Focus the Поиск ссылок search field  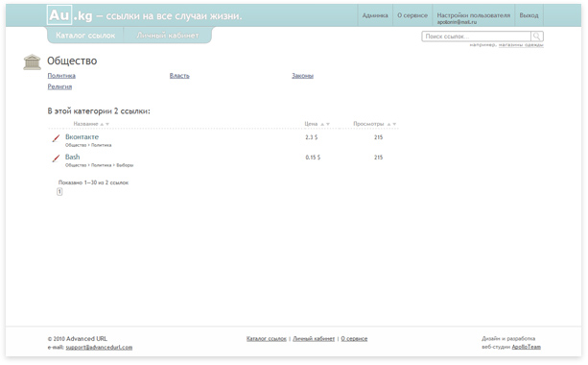(x=476, y=36)
